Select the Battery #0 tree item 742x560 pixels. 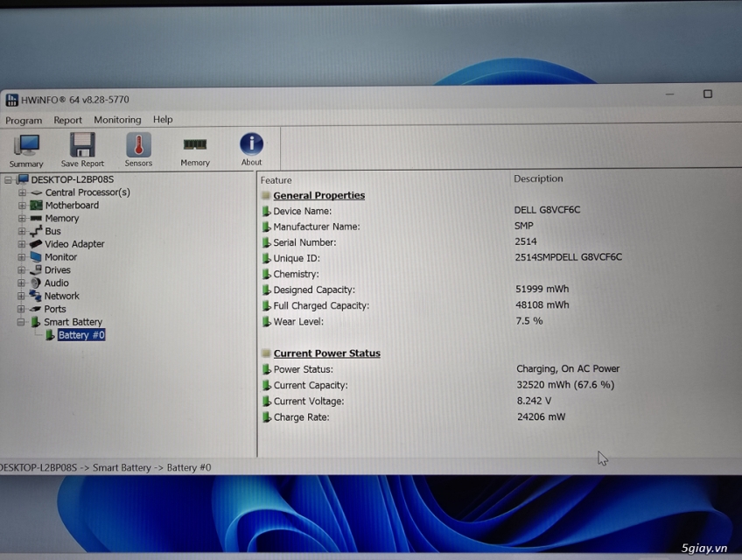tap(80, 334)
